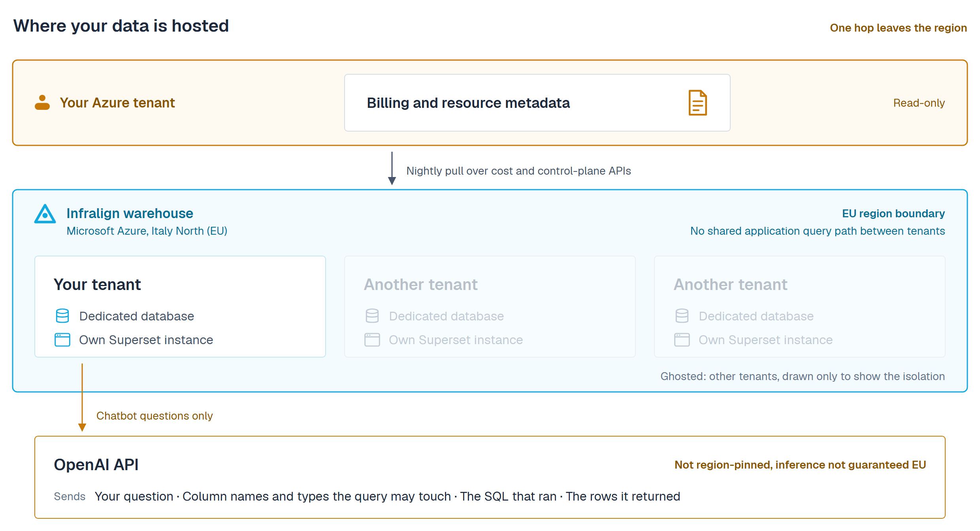This screenshot has height=531, width=980.
Task: Click the 'Chatbot questions only' label
Action: coord(155,416)
